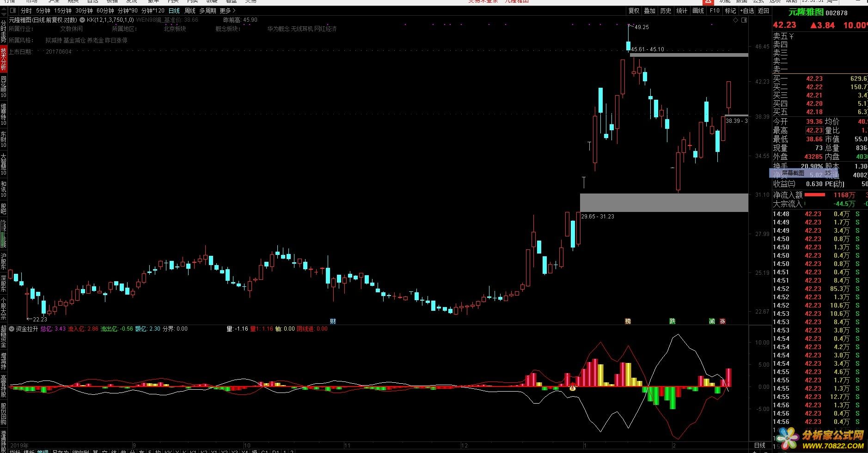
Task: Click the 22.23 low price label
Action: pyautogui.click(x=40, y=319)
